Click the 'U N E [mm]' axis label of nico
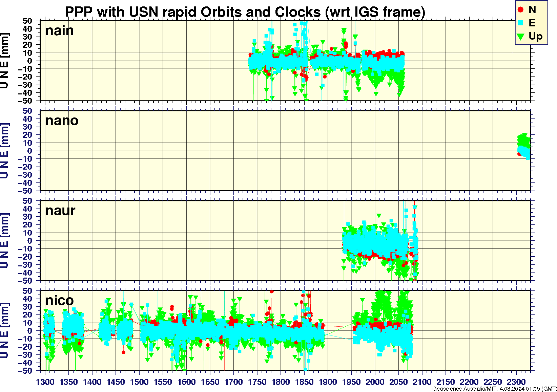The height and width of the screenshot is (392, 557). (x=4, y=331)
